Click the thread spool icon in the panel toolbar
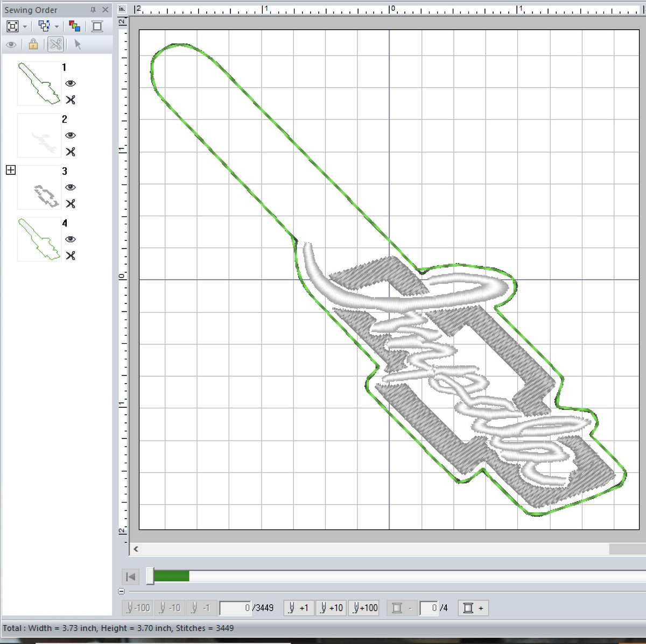The image size is (646, 644). 97,26
